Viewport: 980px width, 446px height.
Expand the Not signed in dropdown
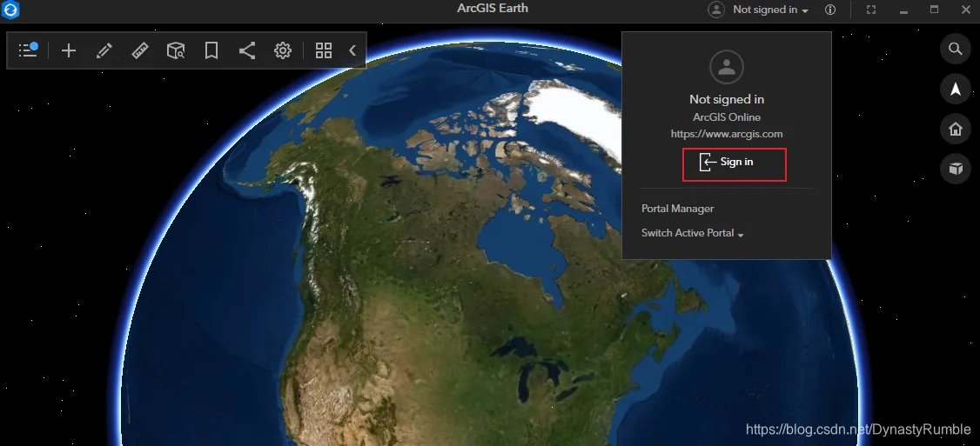tap(759, 10)
